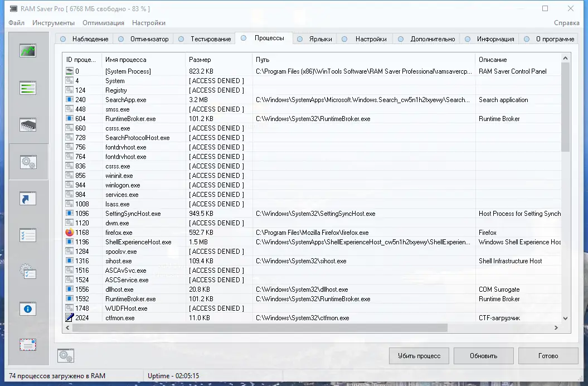Click the vertical scrollbar thumb in process list
Image resolution: width=588 pixels, height=386 pixels.
565,107
